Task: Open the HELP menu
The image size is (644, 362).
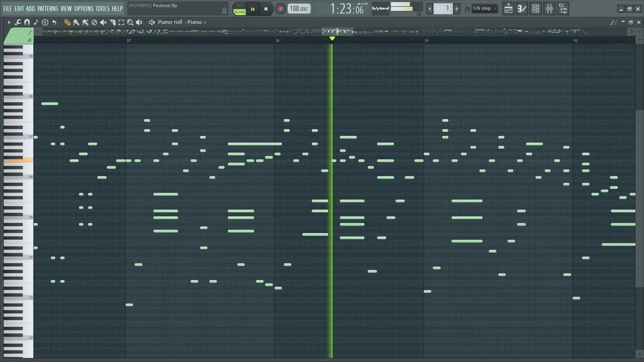Action: tap(117, 9)
